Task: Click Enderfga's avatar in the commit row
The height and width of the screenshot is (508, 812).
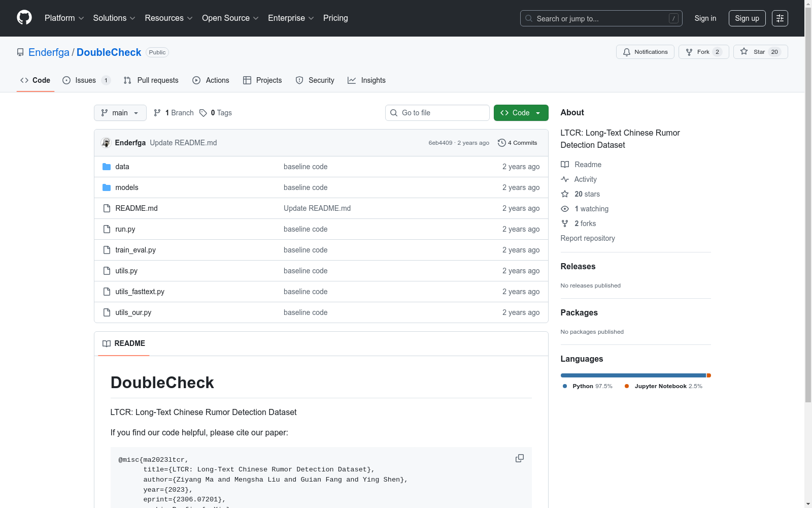Action: coord(106,143)
